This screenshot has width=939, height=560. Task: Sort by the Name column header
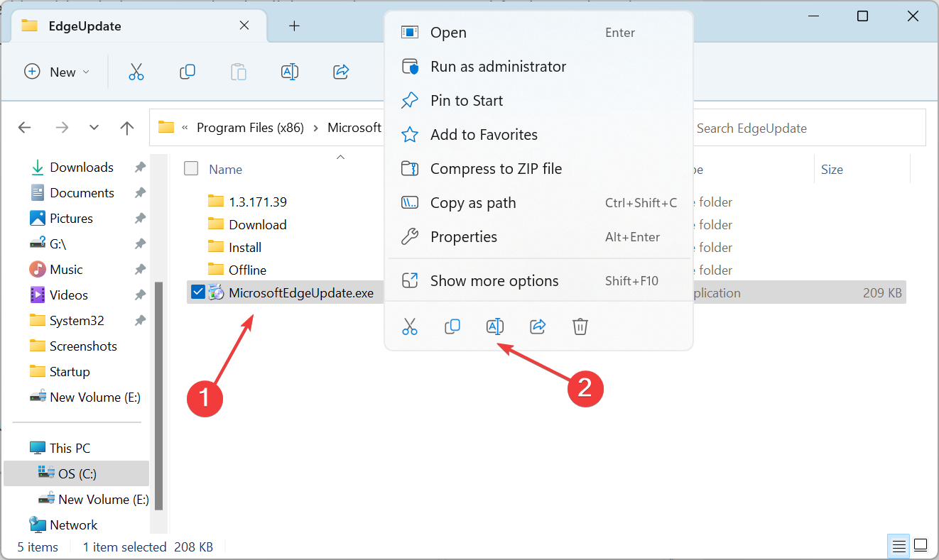coord(225,169)
